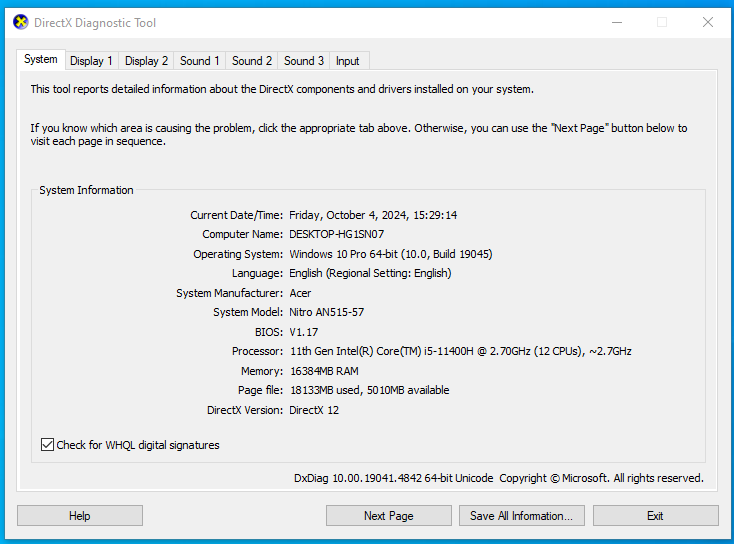
Task: Minimize the DirectX Diagnostic Tool window
Action: pos(617,22)
